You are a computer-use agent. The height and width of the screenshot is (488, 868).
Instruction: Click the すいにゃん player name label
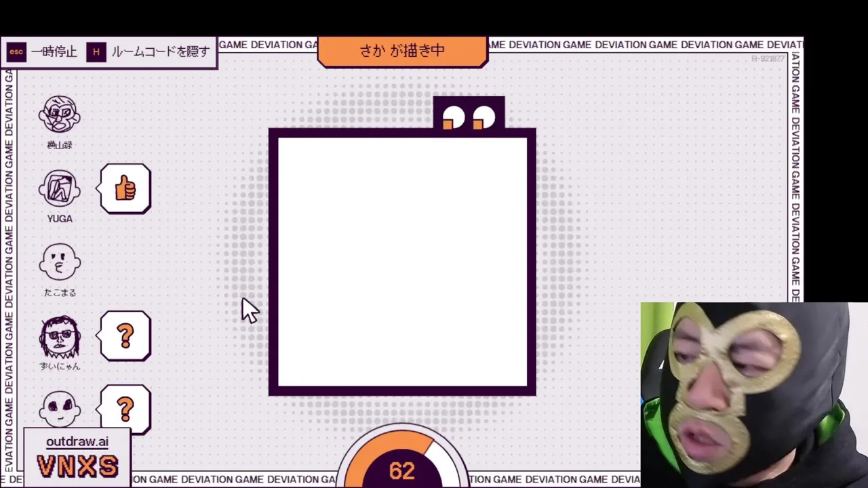point(60,367)
